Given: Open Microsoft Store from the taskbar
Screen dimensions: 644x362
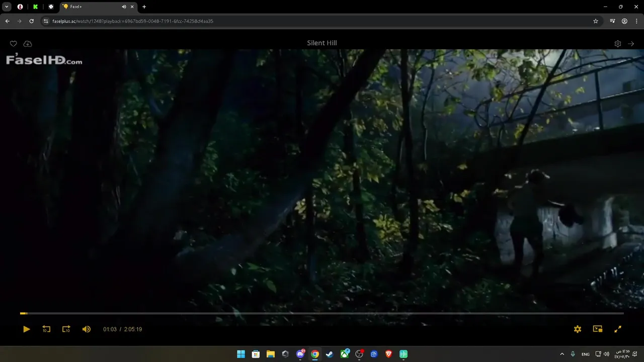Looking at the screenshot, I should (256, 354).
